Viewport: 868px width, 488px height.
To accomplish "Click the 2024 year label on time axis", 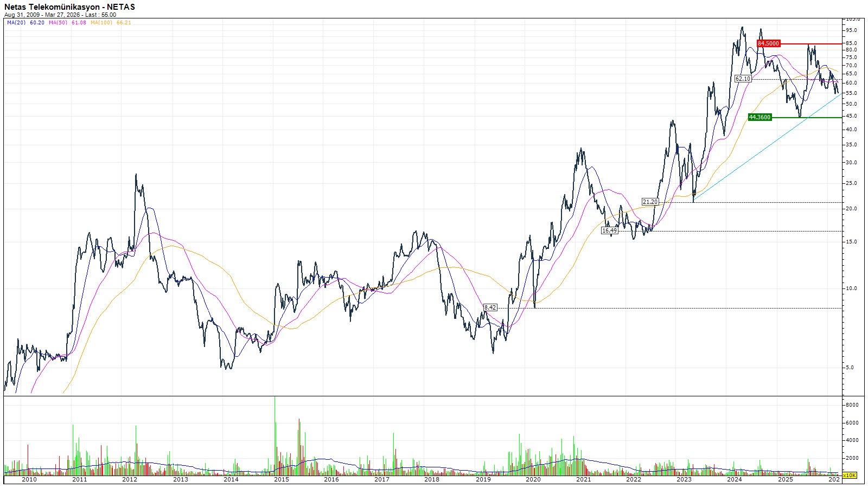I will point(735,479).
